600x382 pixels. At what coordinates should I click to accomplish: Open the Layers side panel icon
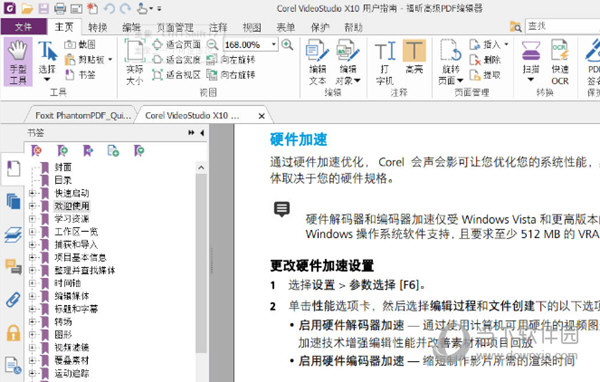pyautogui.click(x=13, y=234)
